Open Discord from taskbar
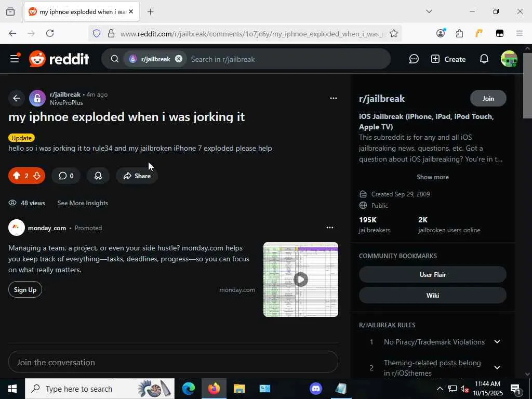The width and height of the screenshot is (532, 399). 315,389
